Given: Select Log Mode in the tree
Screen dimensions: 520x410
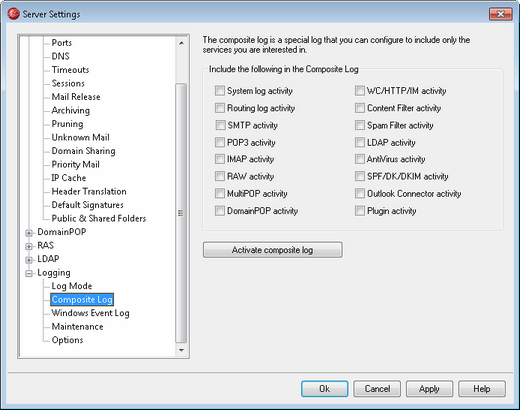Looking at the screenshot, I should coord(72,286).
